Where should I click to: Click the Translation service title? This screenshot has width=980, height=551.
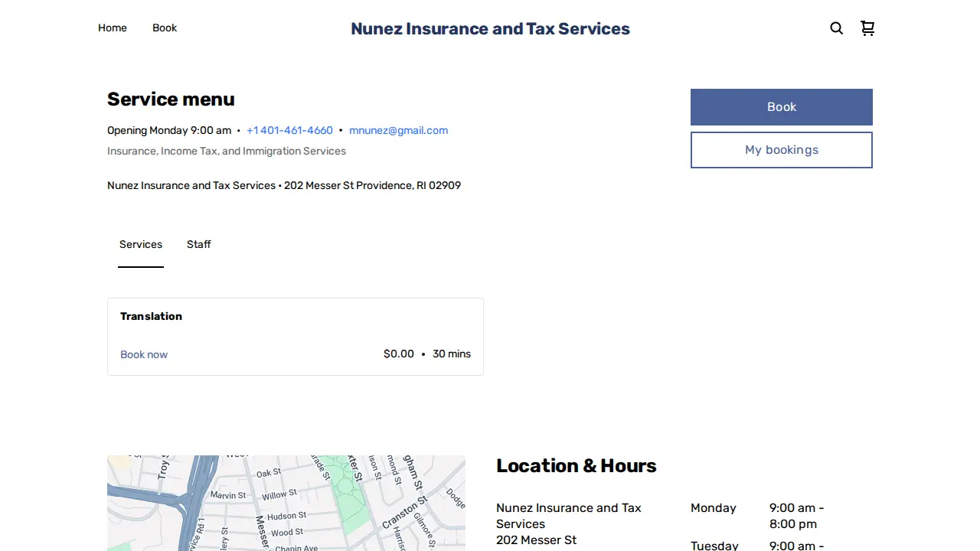pyautogui.click(x=152, y=316)
